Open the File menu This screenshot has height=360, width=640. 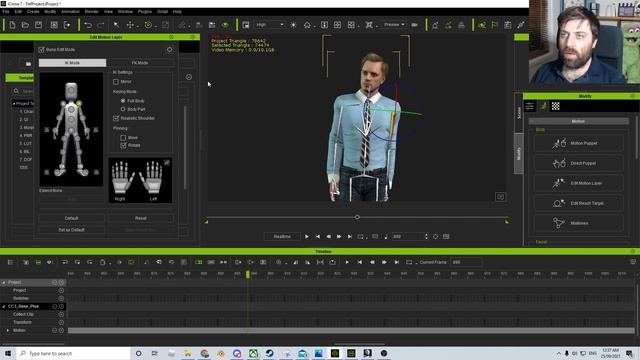6,11
